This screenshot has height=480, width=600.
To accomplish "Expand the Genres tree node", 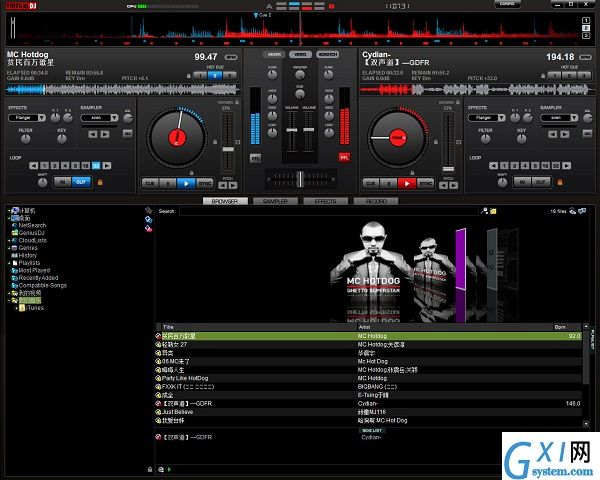I will point(9,248).
